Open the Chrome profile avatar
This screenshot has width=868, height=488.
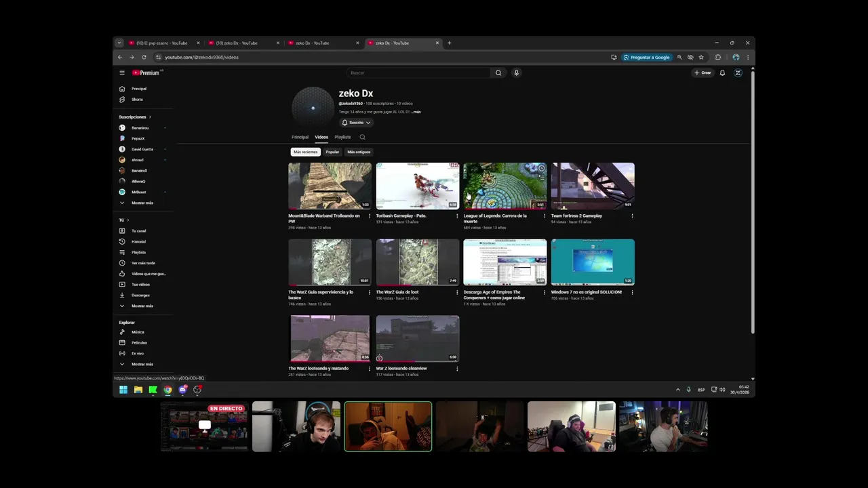pos(736,58)
